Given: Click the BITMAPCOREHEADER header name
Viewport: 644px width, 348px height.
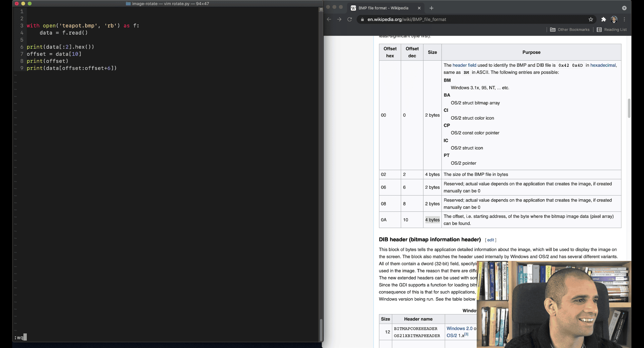Looking at the screenshot, I should pyautogui.click(x=416, y=329).
